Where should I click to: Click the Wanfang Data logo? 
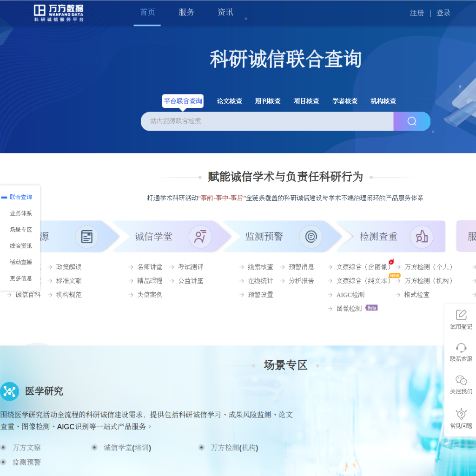[59, 13]
